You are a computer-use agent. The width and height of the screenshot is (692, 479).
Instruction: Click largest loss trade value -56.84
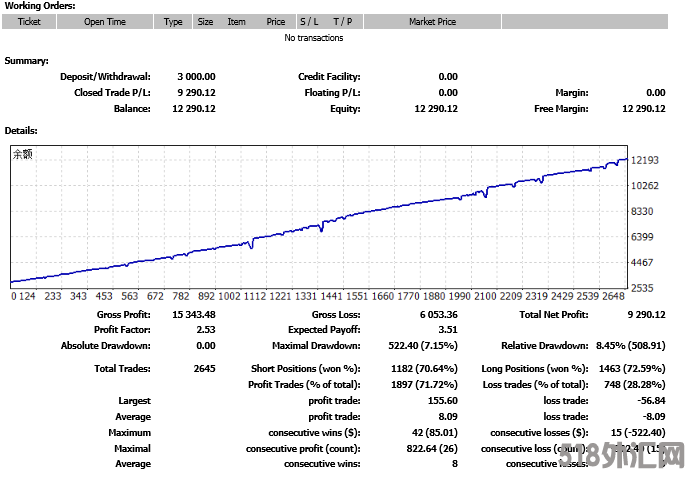[651, 401]
